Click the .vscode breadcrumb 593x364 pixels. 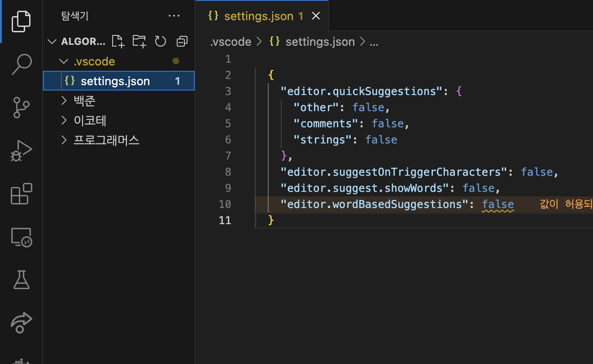coord(231,42)
